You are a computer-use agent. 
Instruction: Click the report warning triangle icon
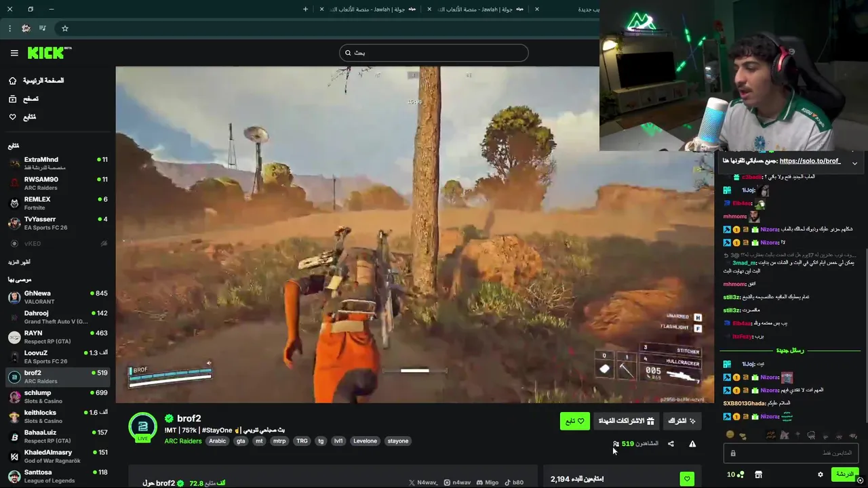click(692, 444)
